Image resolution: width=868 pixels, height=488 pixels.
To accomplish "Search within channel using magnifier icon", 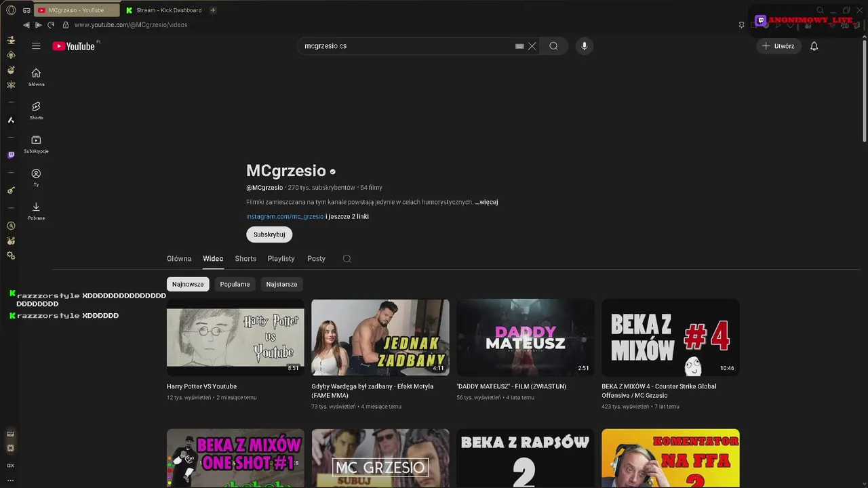I will pyautogui.click(x=347, y=258).
